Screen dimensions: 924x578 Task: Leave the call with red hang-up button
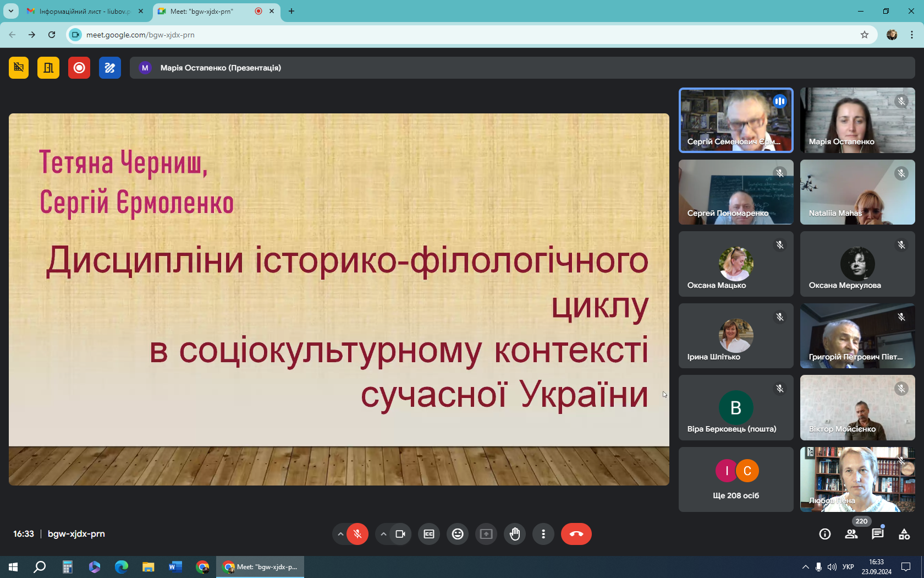[576, 534]
